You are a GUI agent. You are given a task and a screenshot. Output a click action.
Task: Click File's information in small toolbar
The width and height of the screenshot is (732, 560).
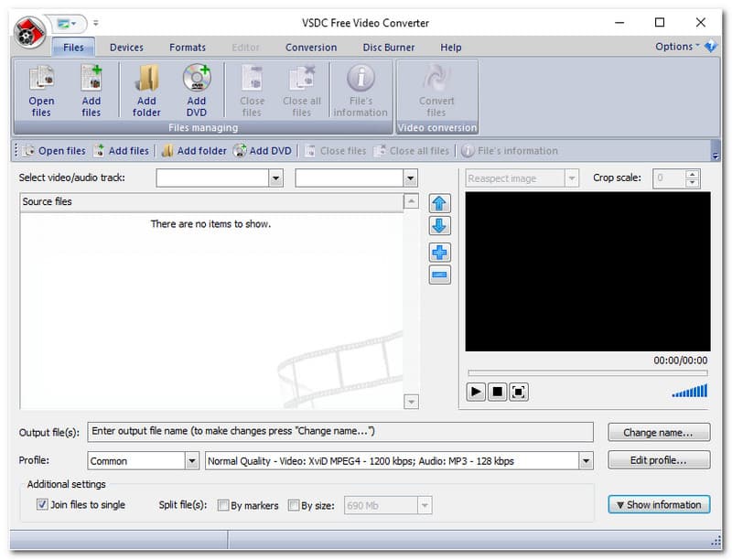tap(510, 151)
